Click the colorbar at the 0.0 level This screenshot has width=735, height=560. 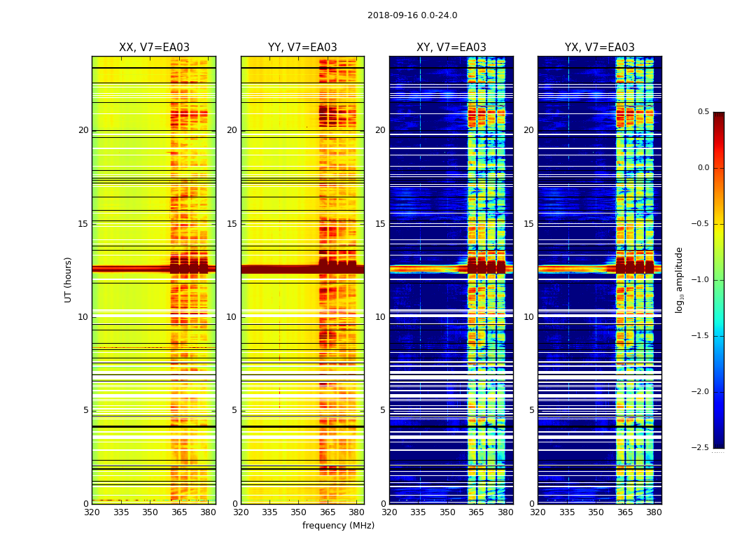pyautogui.click(x=719, y=168)
